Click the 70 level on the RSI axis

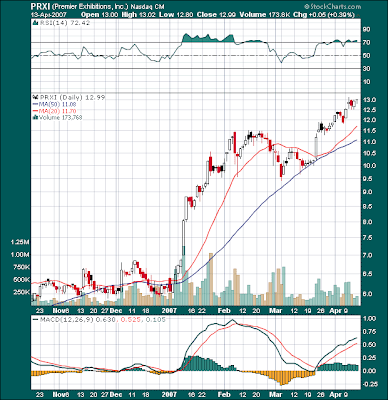pyautogui.click(x=366, y=42)
